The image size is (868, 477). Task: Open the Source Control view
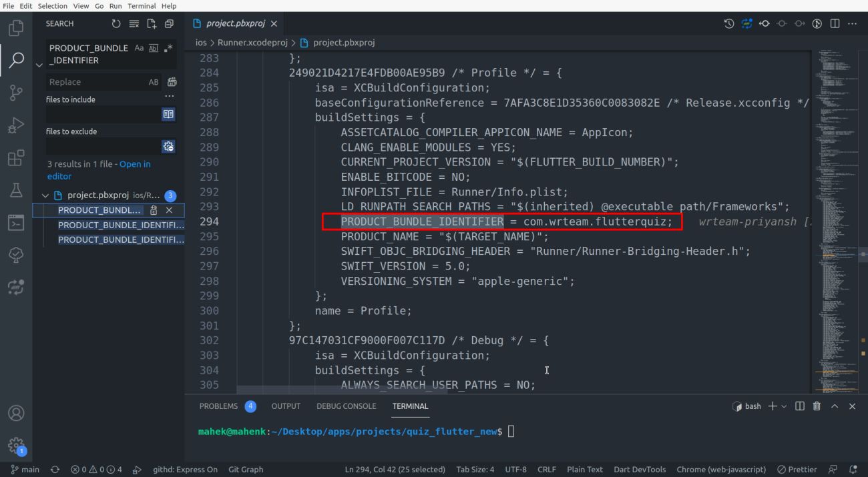[x=16, y=93]
